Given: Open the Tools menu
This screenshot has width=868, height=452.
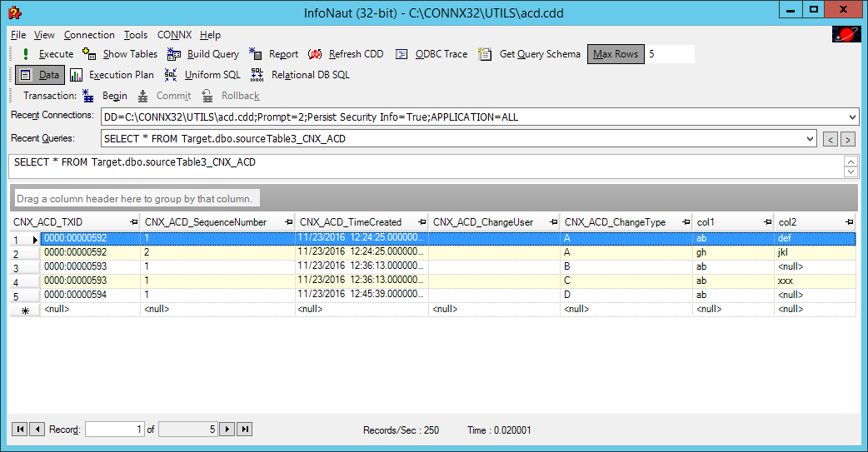Looking at the screenshot, I should [x=136, y=35].
